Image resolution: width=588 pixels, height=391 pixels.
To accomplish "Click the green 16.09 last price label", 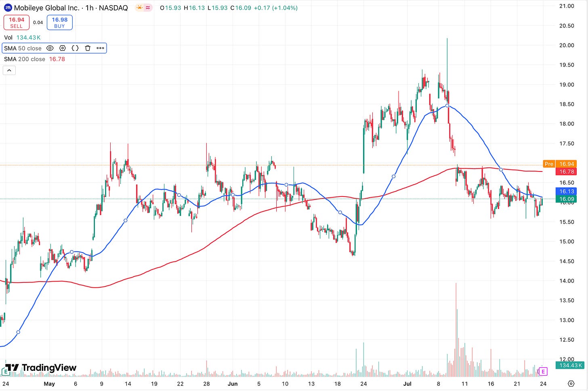I will point(567,199).
